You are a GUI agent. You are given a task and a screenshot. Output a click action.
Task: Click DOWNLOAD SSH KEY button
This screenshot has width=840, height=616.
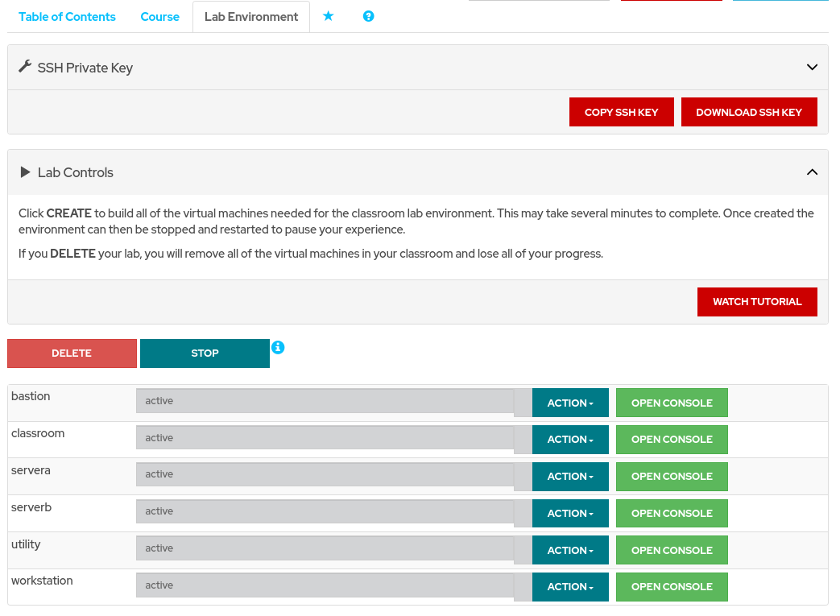point(749,113)
